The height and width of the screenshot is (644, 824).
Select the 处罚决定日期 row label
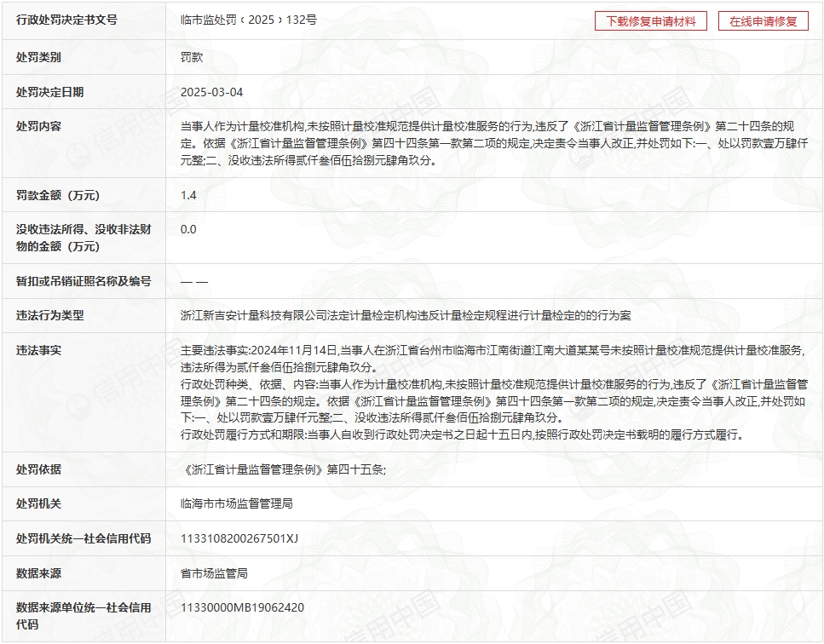50,92
